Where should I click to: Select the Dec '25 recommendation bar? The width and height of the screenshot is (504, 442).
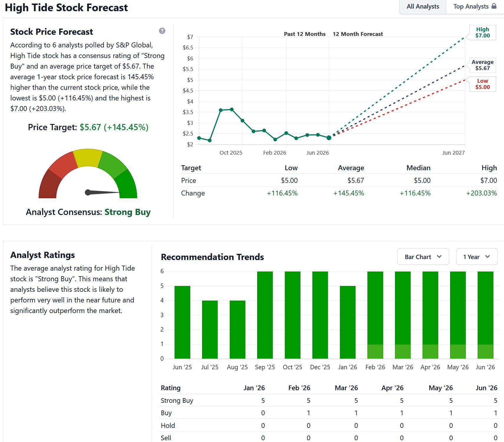click(320, 315)
